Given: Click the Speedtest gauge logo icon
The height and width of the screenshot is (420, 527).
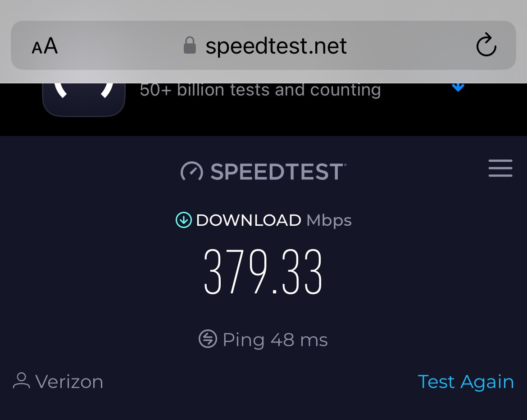Looking at the screenshot, I should [x=191, y=172].
